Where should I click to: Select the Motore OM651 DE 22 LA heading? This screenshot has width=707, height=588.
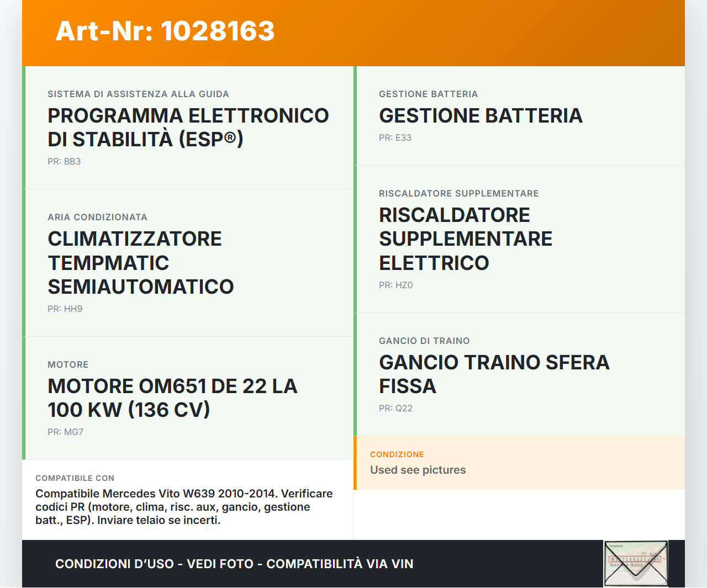click(x=172, y=398)
